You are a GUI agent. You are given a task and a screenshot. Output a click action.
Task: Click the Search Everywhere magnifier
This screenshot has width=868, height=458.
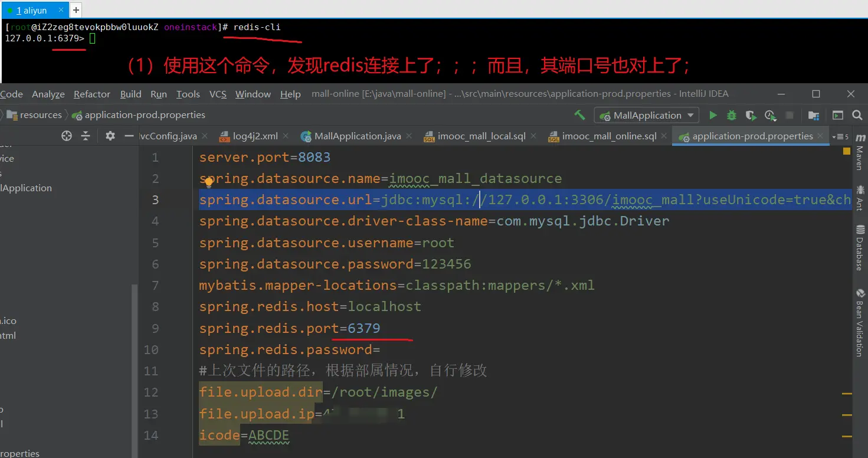tap(857, 115)
